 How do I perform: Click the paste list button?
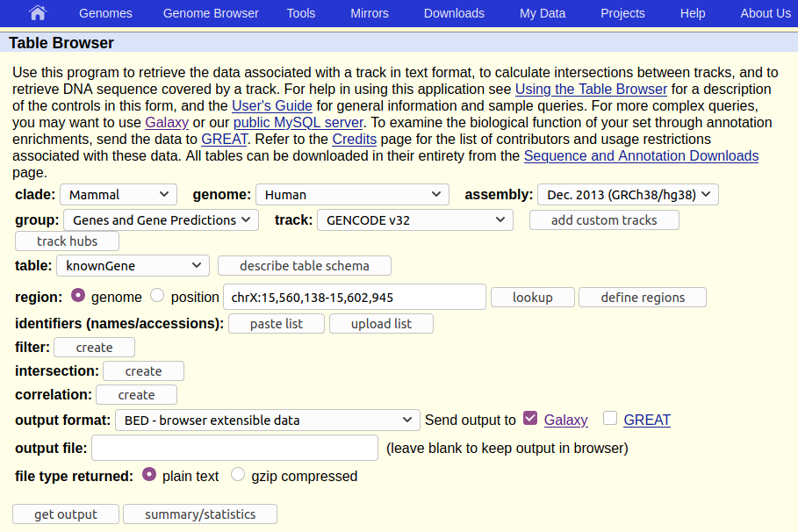tap(277, 324)
